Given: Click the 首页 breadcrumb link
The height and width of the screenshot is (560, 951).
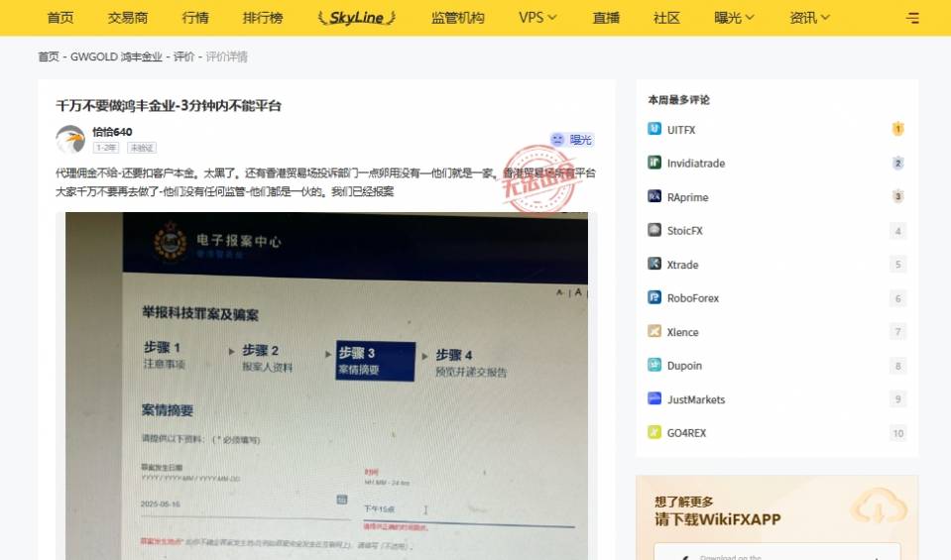Looking at the screenshot, I should tap(49, 56).
